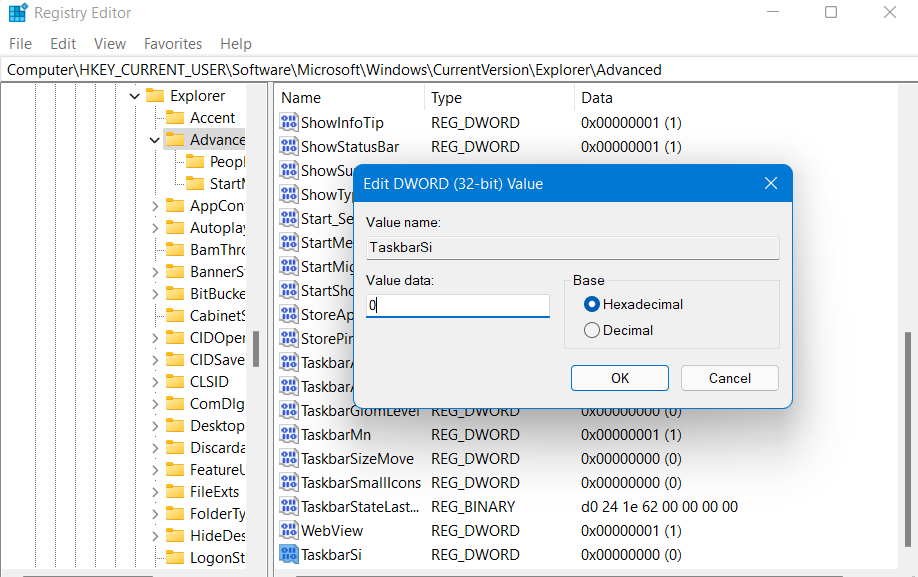Click the ShowInfoTip value icon
This screenshot has height=577, width=918.
tap(289, 123)
